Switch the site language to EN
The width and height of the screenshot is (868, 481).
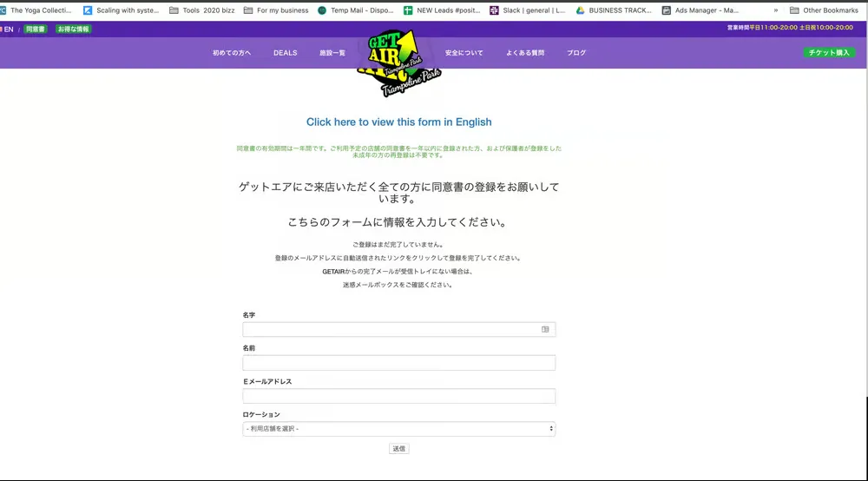coord(7,30)
